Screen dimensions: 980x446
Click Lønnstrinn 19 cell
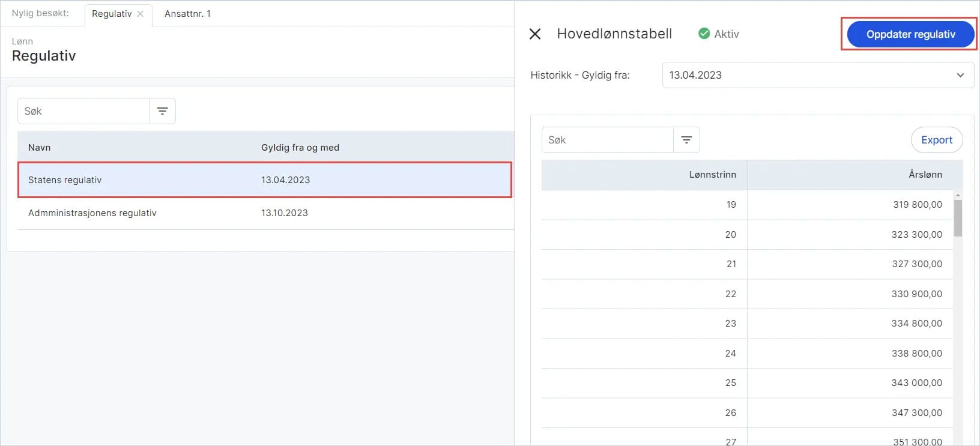click(644, 205)
